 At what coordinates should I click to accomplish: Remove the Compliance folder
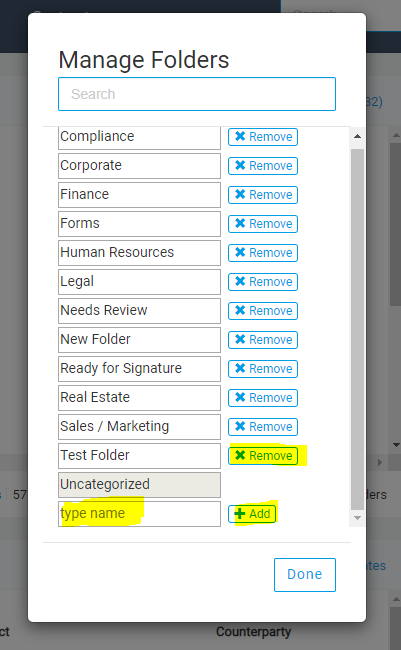(x=263, y=137)
